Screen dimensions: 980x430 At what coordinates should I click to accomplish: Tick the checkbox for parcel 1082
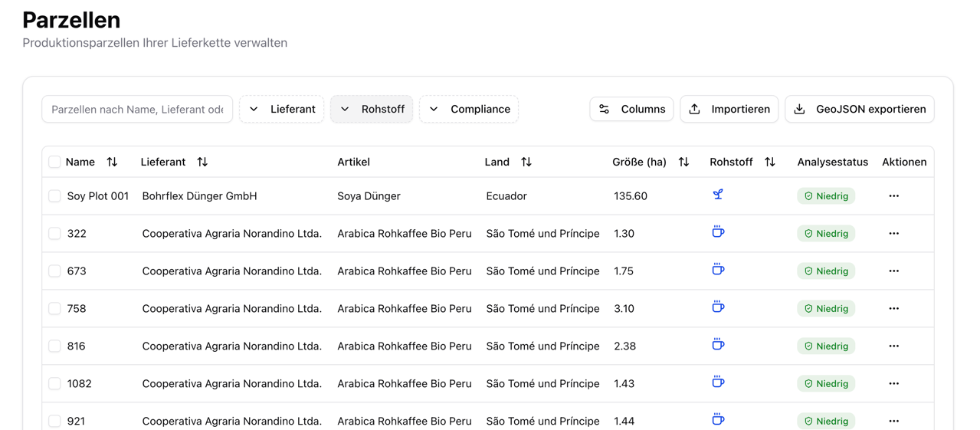(54, 384)
